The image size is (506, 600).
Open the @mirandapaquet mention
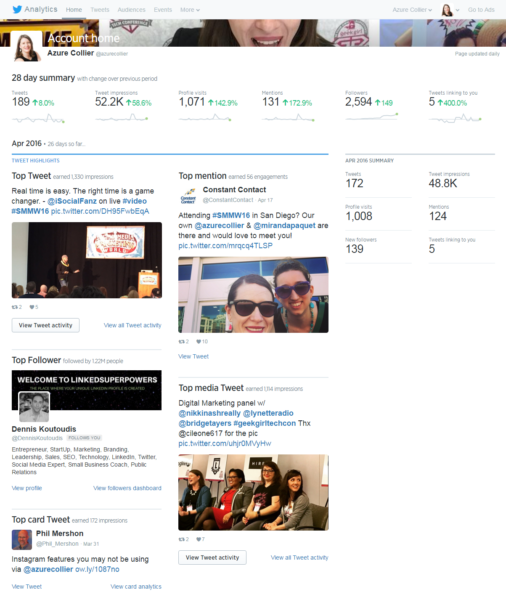pos(284,225)
